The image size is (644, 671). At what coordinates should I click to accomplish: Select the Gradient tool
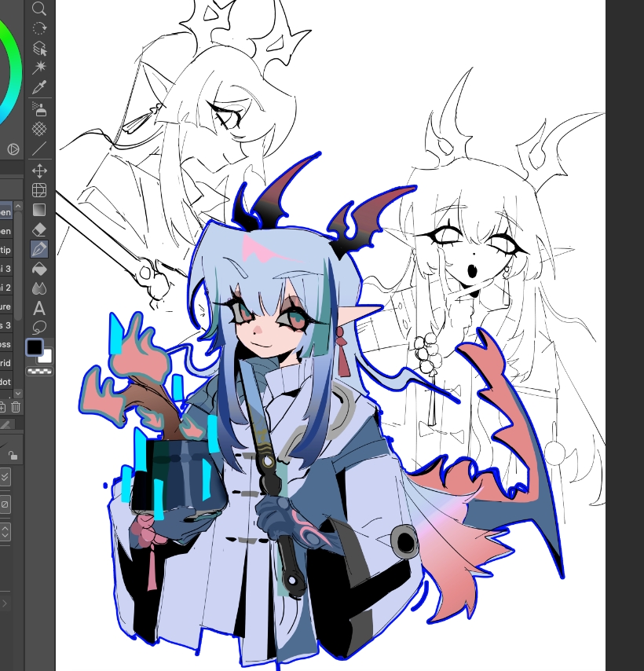point(38,210)
